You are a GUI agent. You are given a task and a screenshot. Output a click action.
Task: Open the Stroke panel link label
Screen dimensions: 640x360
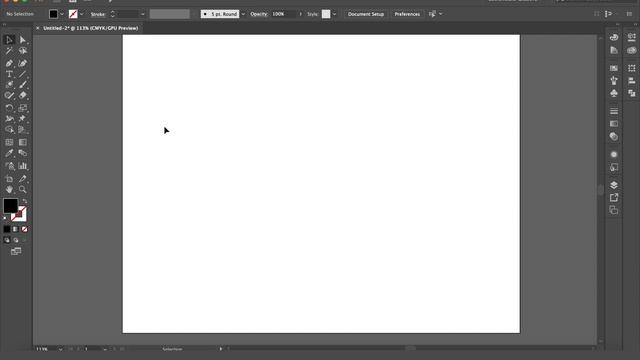[x=98, y=14]
